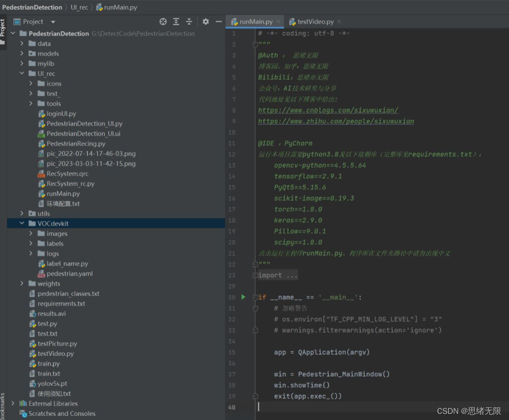Viewport: 509px width, 420px height.
Task: Select loginUI.py Python file icon
Action: tap(41, 114)
